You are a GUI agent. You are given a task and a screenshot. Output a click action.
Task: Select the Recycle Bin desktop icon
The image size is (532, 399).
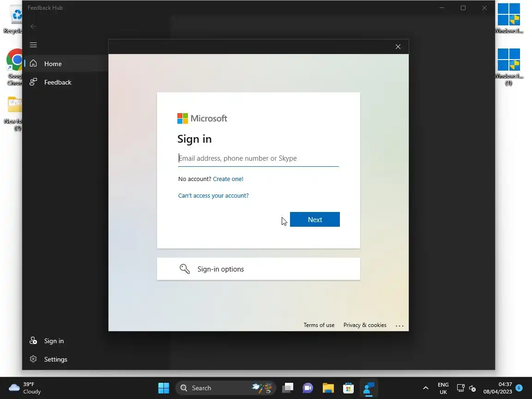click(13, 19)
